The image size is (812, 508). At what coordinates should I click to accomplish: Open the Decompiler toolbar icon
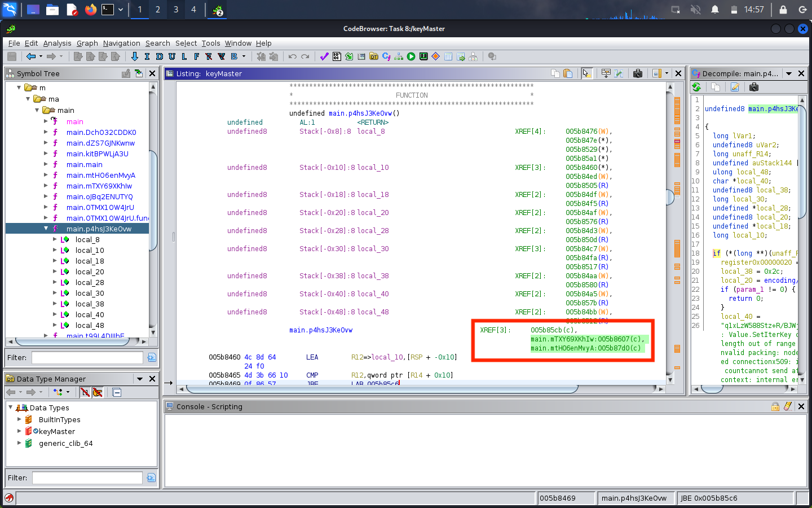click(x=386, y=56)
